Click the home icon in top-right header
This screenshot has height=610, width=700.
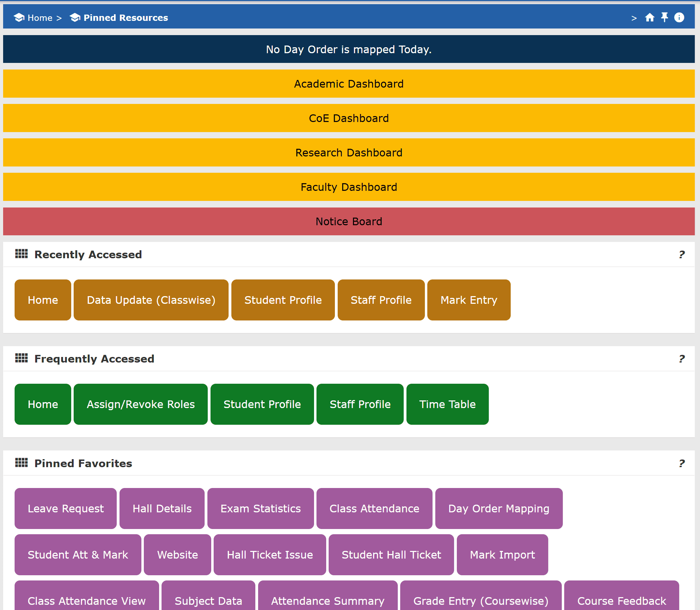pyautogui.click(x=649, y=18)
